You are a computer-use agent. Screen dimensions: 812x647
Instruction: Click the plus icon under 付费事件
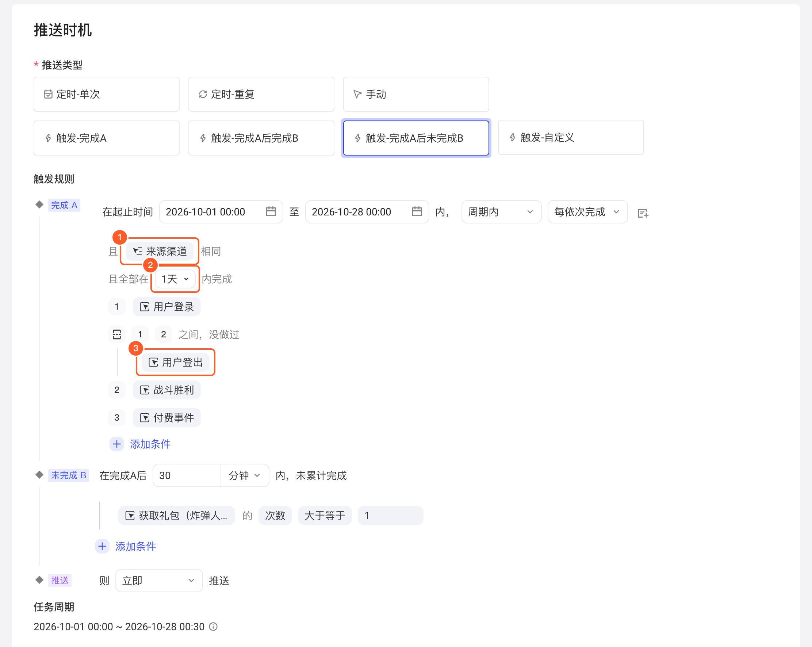point(117,444)
